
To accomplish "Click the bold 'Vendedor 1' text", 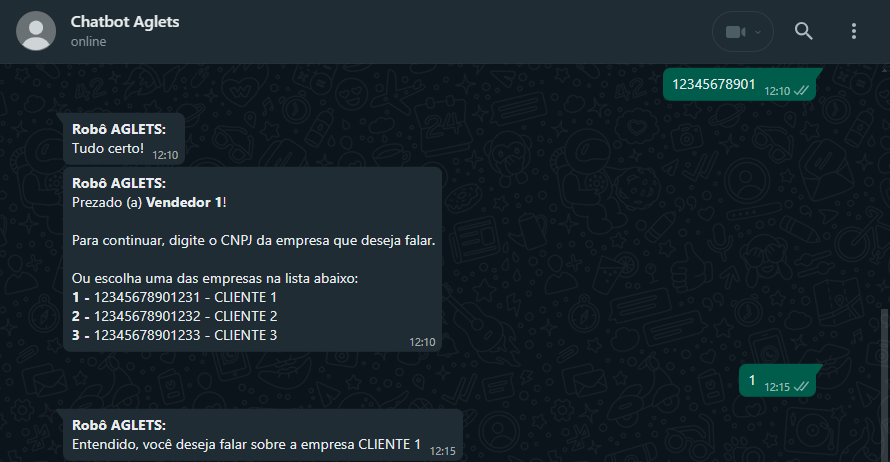I will pos(184,203).
